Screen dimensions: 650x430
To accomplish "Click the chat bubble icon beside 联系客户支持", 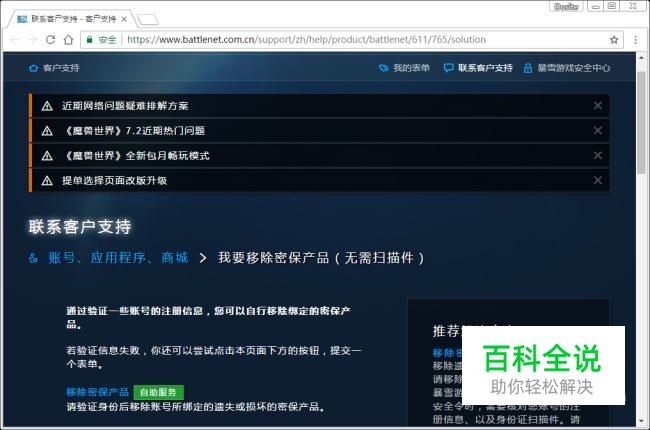I will pos(449,68).
